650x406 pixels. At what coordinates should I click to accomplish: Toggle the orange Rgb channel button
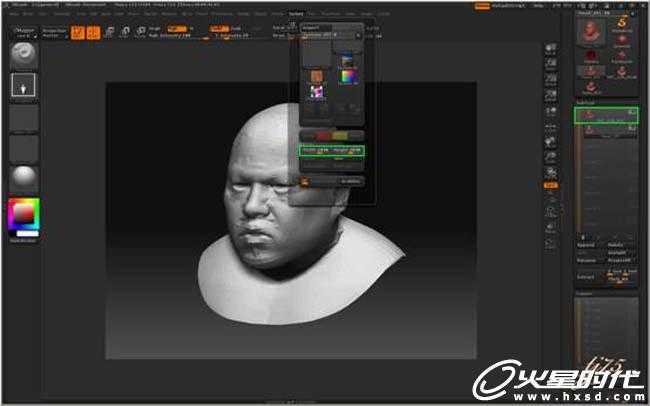pos(177,29)
